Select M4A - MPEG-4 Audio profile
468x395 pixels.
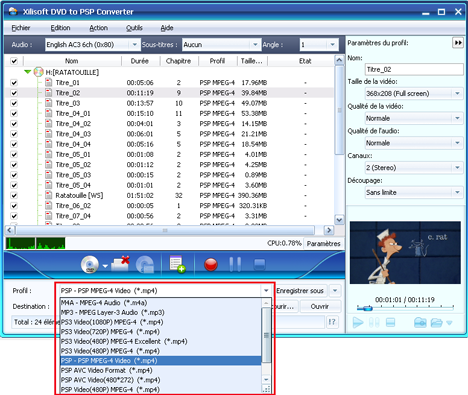[x=160, y=303]
